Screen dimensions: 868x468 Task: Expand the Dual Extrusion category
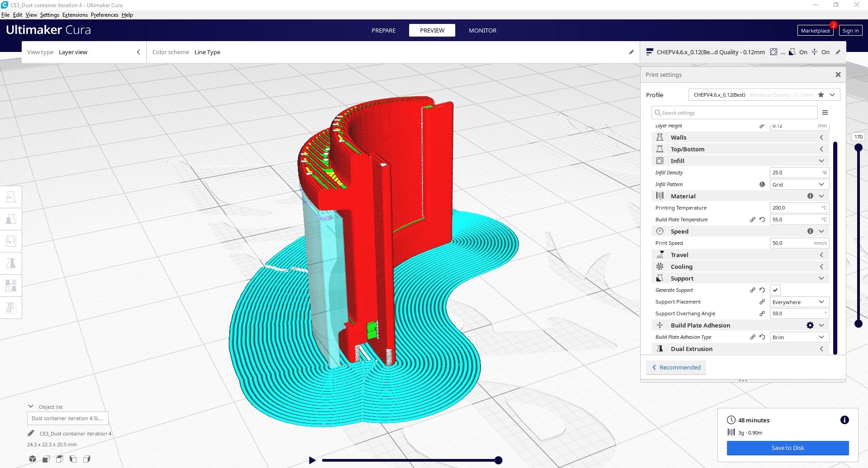tap(740, 349)
